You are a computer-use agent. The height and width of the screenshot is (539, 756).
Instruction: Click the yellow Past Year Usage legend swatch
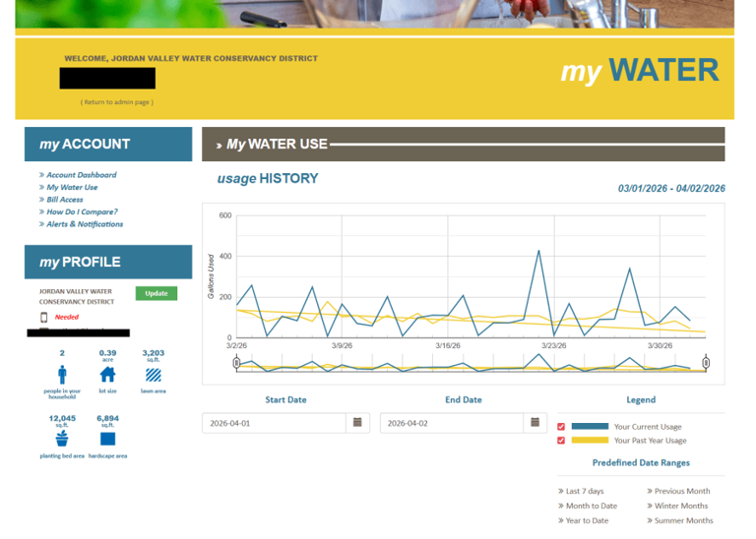coord(590,440)
